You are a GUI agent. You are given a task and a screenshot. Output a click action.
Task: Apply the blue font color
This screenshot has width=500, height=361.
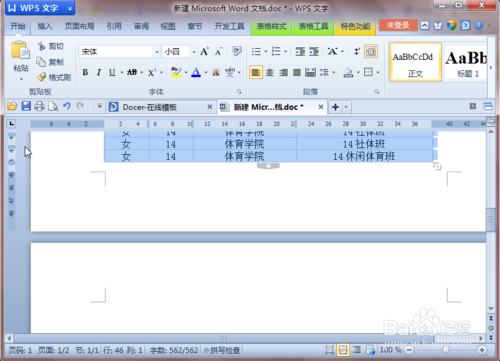coord(196,72)
